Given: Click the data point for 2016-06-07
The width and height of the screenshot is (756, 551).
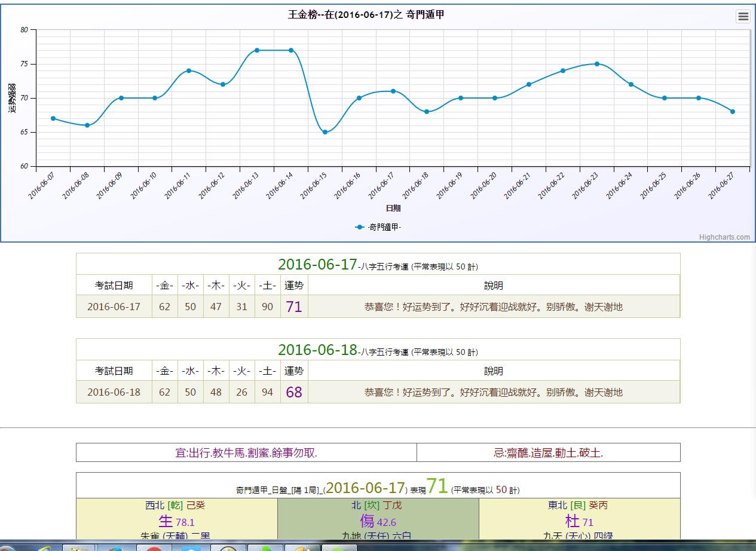Looking at the screenshot, I should pyautogui.click(x=53, y=118).
